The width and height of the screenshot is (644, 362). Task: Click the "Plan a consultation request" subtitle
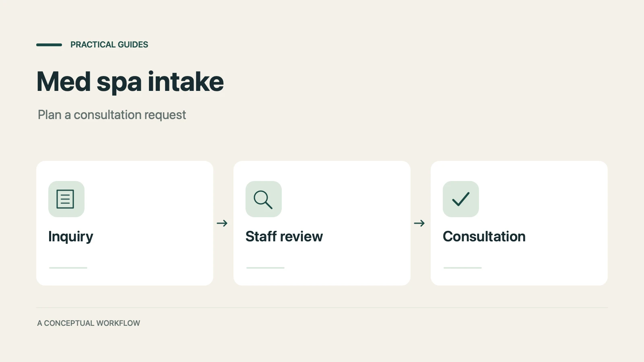click(112, 115)
